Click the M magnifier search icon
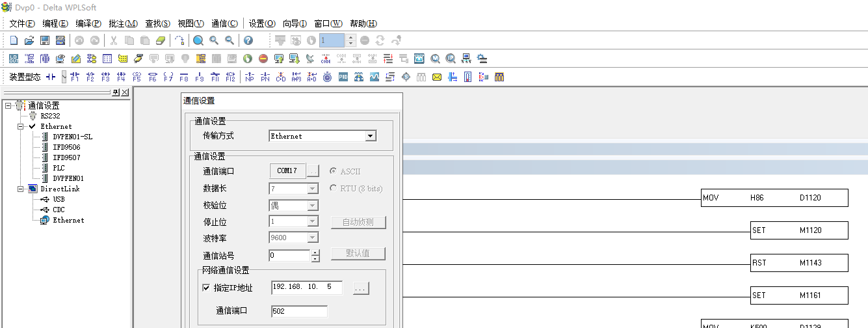 (435, 59)
